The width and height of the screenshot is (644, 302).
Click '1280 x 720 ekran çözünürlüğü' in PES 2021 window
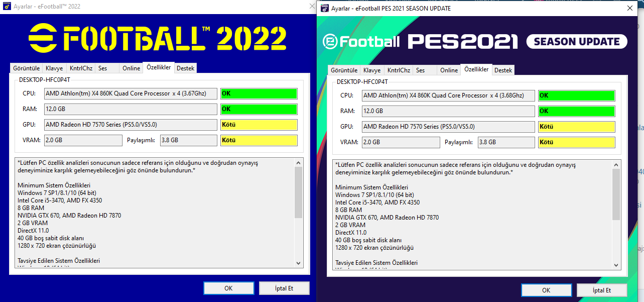tap(374, 248)
